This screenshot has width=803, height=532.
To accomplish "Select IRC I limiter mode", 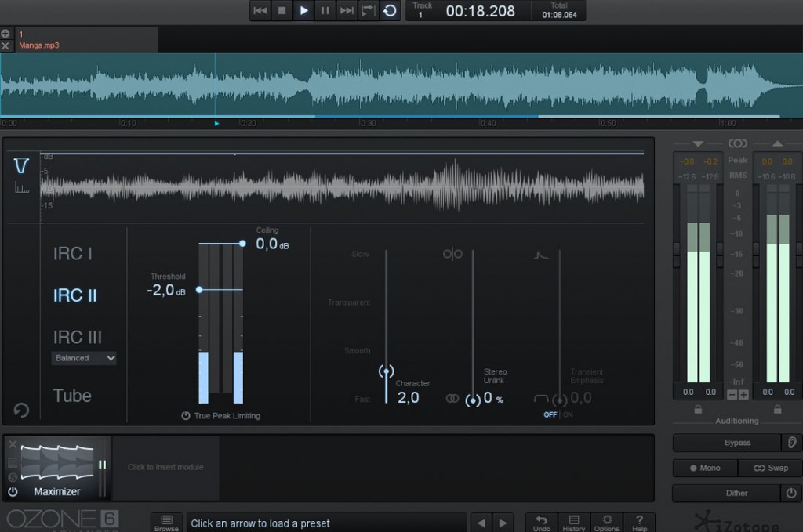I will [73, 254].
